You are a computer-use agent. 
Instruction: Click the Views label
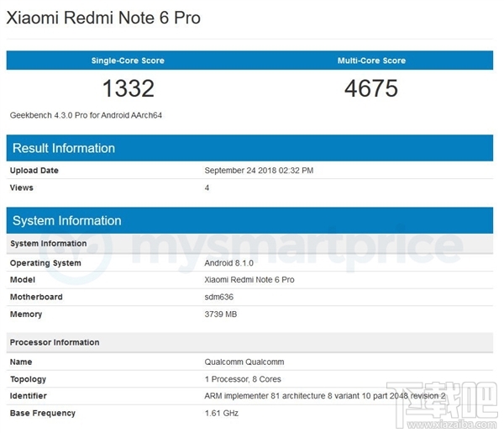click(22, 187)
